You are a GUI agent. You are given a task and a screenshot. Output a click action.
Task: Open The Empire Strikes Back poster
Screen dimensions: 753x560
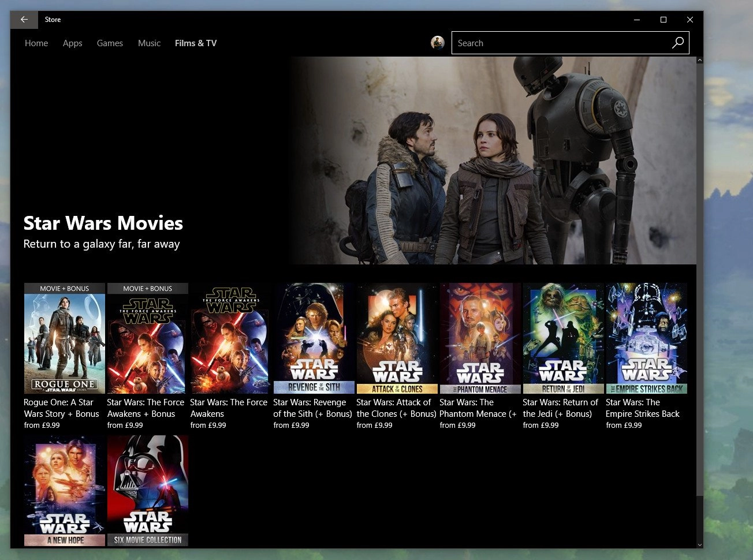coord(647,338)
